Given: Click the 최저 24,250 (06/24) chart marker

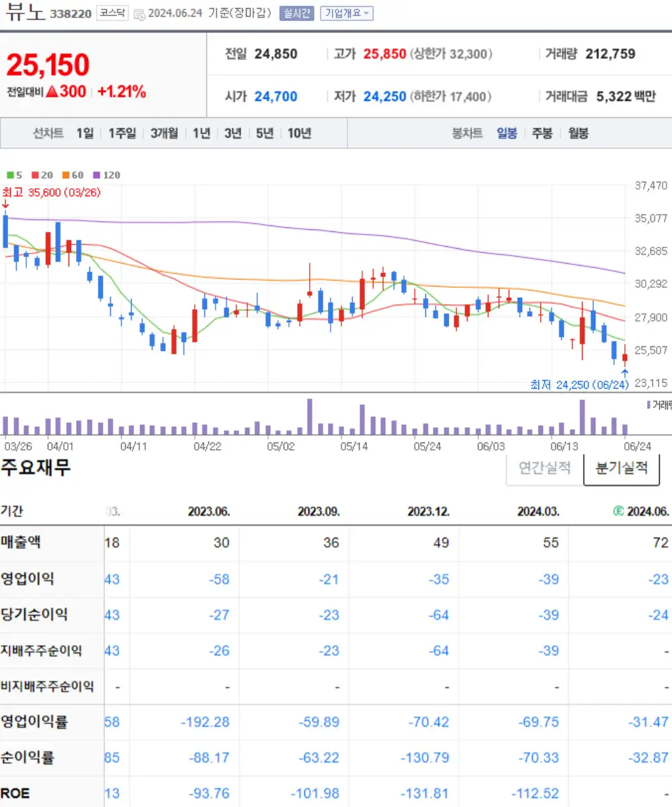Looking at the screenshot, I should [x=579, y=385].
